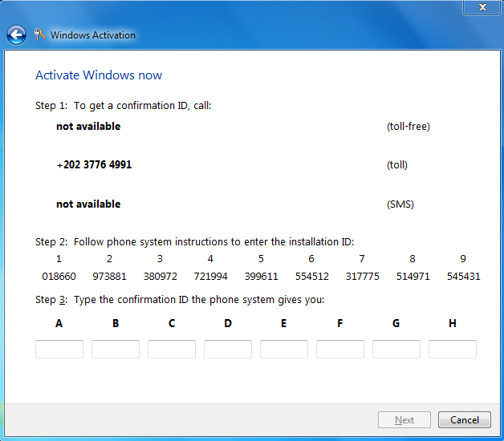The image size is (504, 441).
Task: Click installation ID group 554512
Action: (x=311, y=277)
